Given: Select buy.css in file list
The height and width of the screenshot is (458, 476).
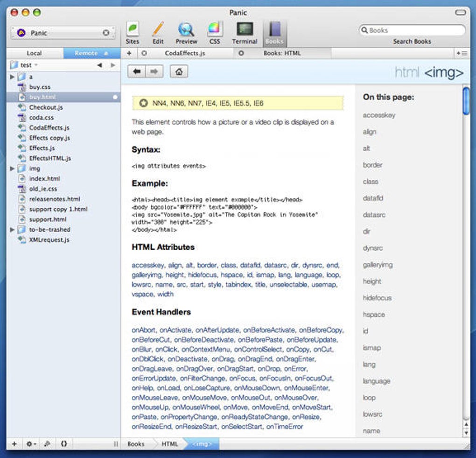Looking at the screenshot, I should click(63, 87).
